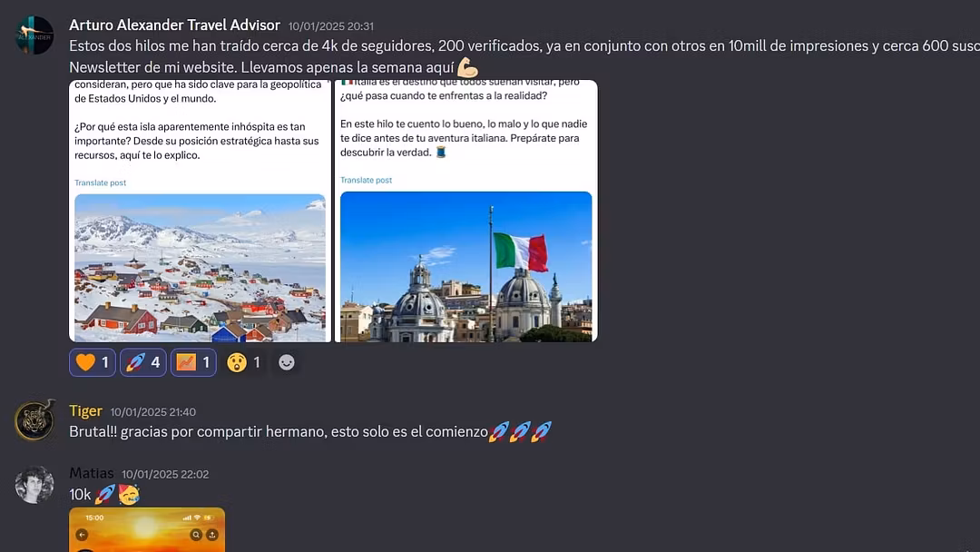Click the flexed biceps emoji in Arturo's message

click(x=467, y=67)
